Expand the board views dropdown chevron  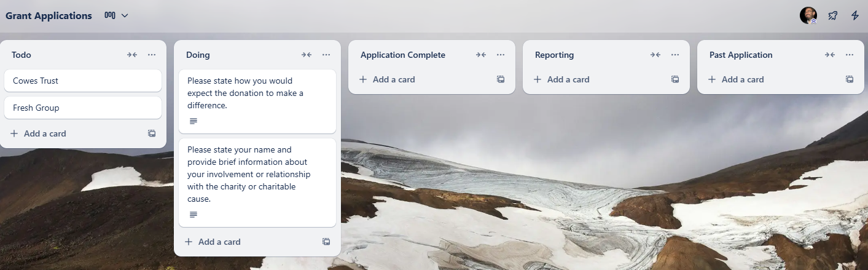coord(125,15)
